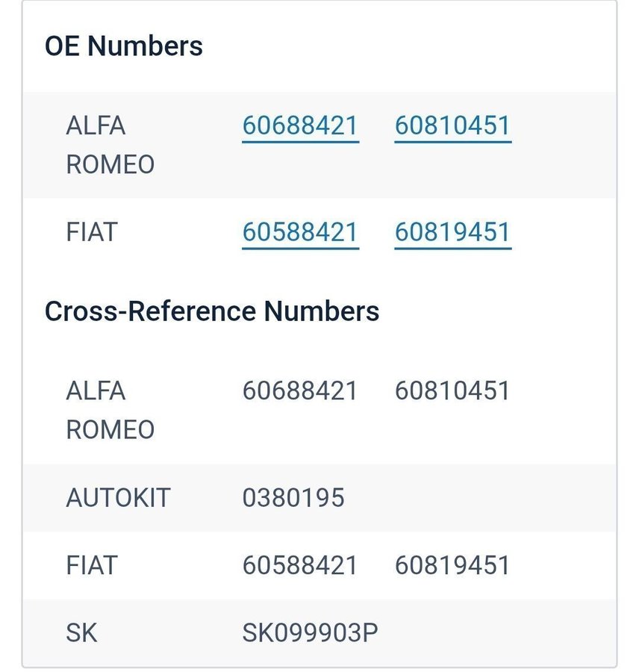Screen dimensions: 639x672
Task: Click the OE Numbers heading
Action: [123, 46]
